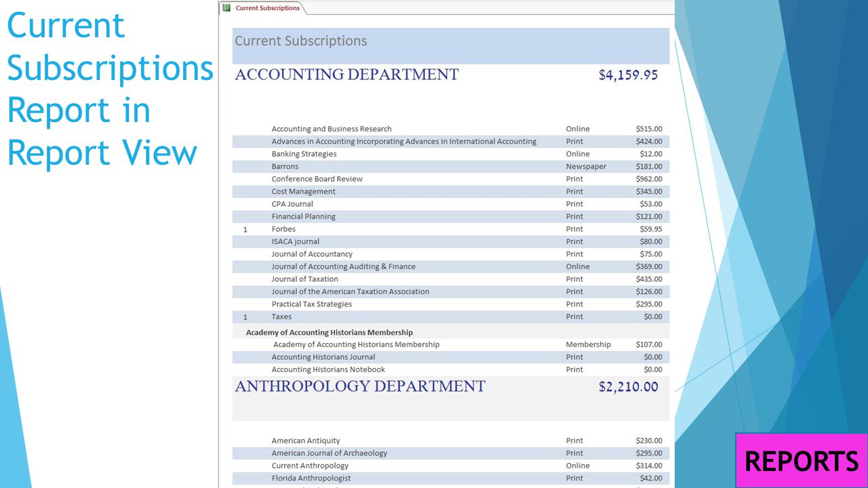
Task: Click the CPA Journal entry
Action: coord(292,204)
